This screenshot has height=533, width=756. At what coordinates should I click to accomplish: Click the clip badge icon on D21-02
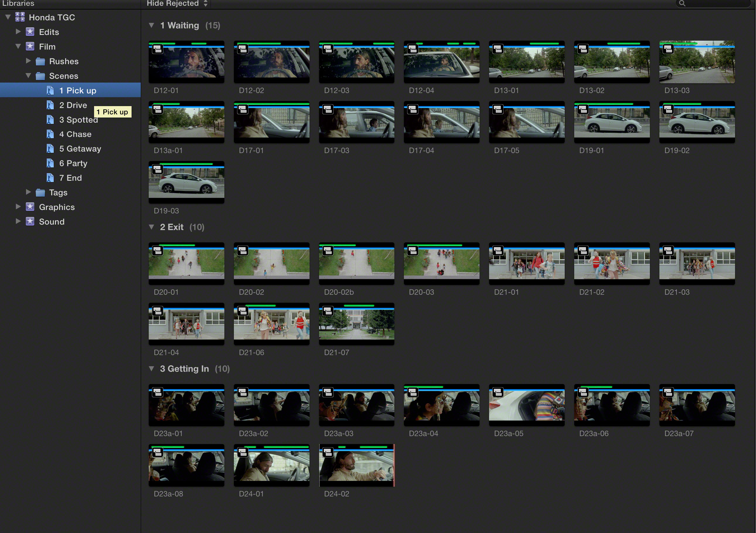(x=583, y=251)
